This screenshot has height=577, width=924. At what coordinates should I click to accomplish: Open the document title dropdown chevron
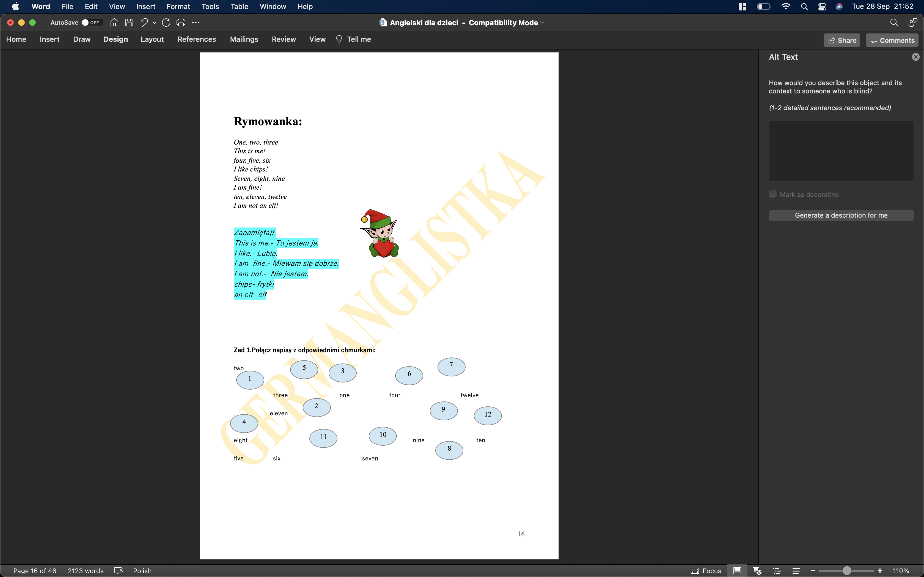(x=543, y=23)
